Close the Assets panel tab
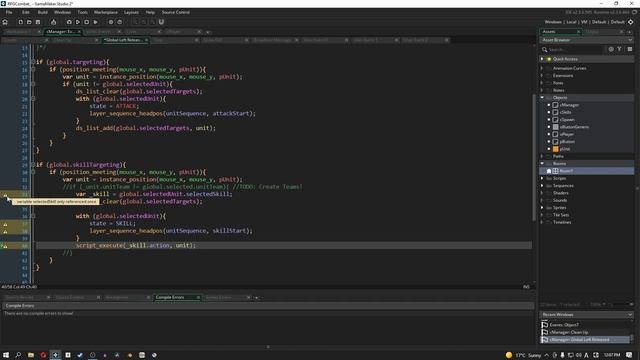The height and width of the screenshot is (360, 640). tap(578, 31)
